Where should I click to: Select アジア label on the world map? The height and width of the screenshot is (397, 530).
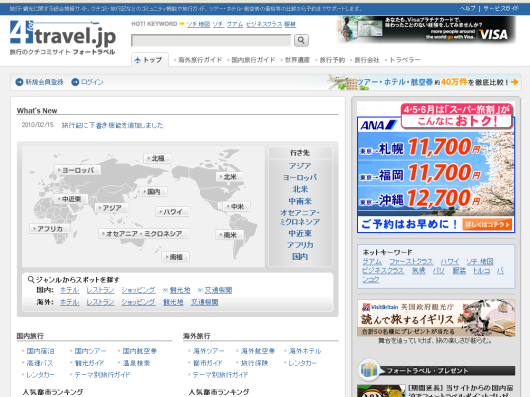pos(112,208)
